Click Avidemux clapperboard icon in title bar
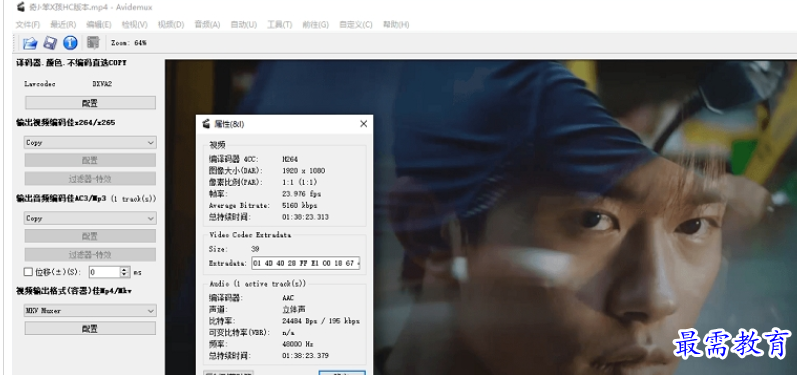 click(21, 7)
